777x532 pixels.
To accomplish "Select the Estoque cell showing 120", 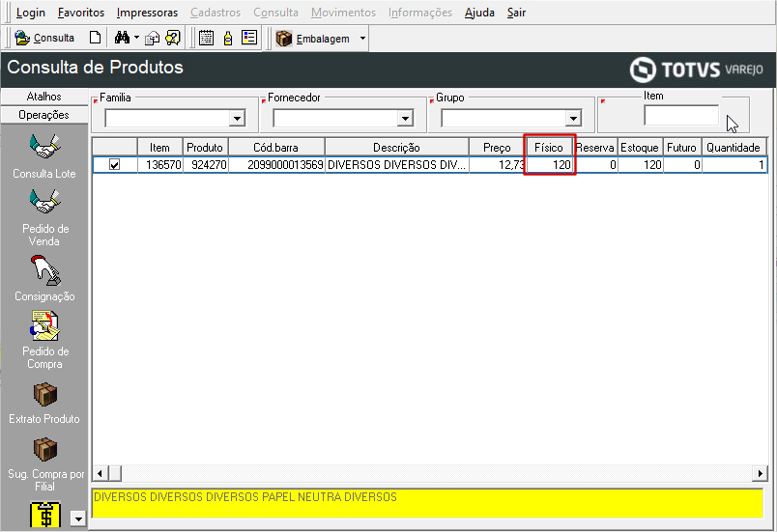I will 640,165.
